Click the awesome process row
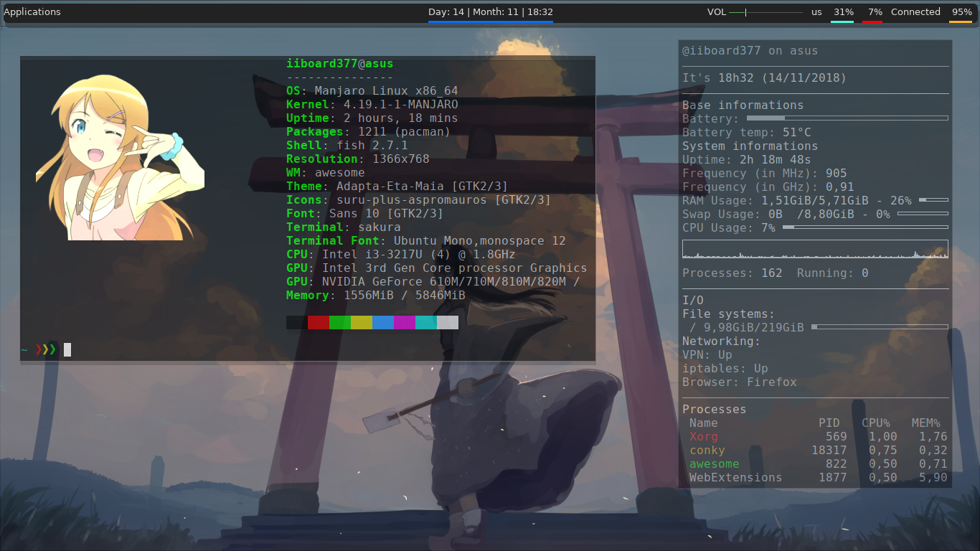This screenshot has width=980, height=551. click(x=819, y=464)
